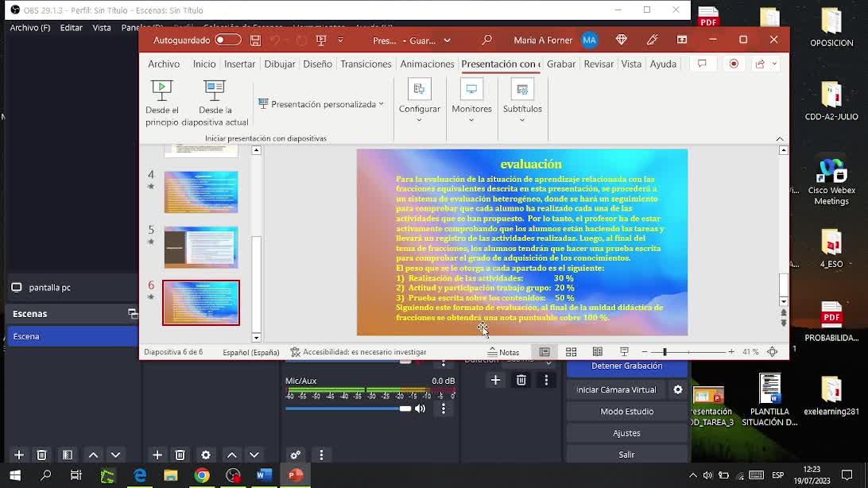Expand Presentación personalizada dropdown
This screenshot has width=868, height=488.
[x=321, y=104]
